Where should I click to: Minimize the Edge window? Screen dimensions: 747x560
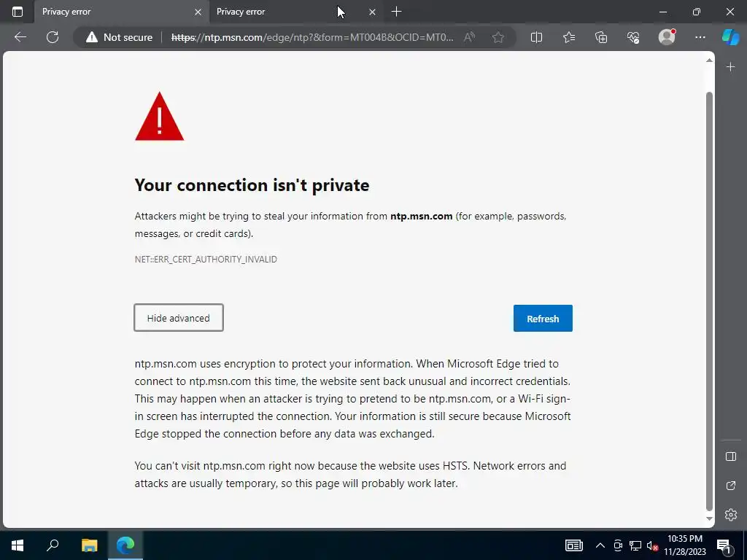click(662, 12)
